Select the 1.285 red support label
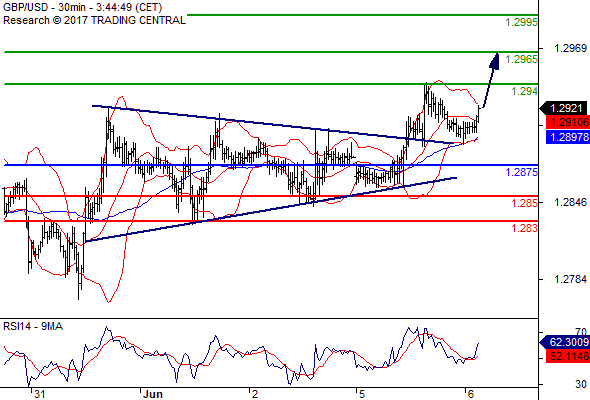Screen dimensions: 590x400 click(524, 203)
